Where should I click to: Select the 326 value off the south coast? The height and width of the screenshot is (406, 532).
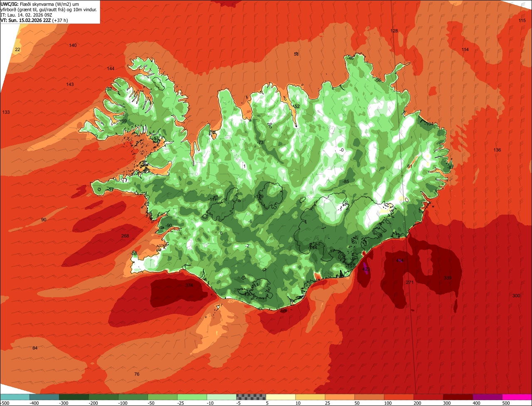tap(283, 310)
